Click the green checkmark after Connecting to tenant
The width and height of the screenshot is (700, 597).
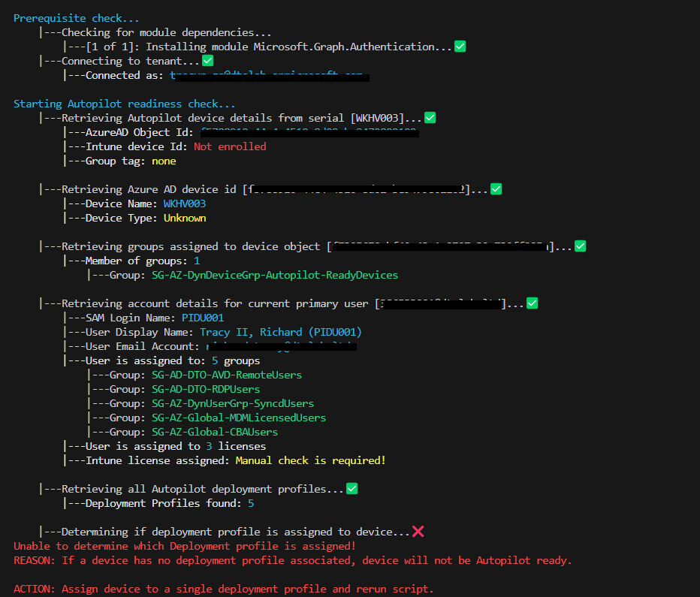(x=207, y=61)
